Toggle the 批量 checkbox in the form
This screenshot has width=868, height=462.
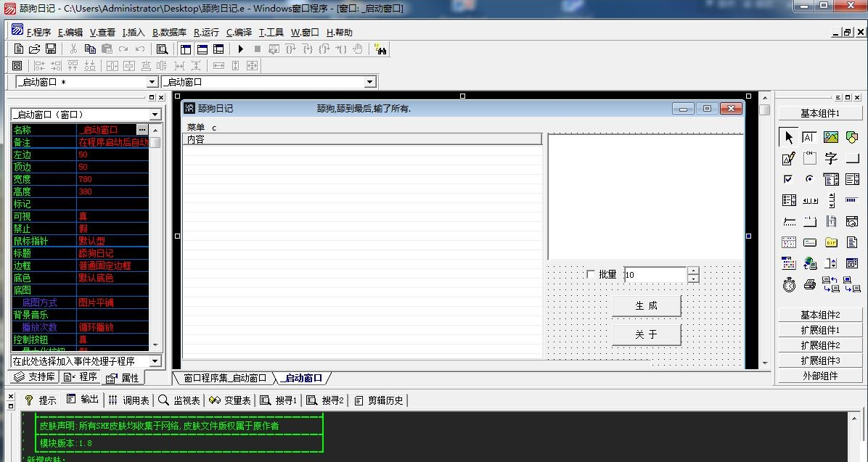(x=591, y=274)
